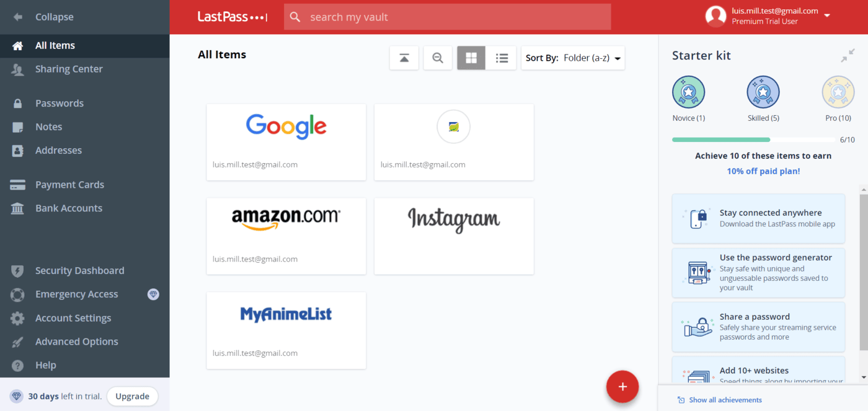Click the Starter kit minimize arrows icon
Image resolution: width=868 pixels, height=411 pixels.
pyautogui.click(x=848, y=56)
